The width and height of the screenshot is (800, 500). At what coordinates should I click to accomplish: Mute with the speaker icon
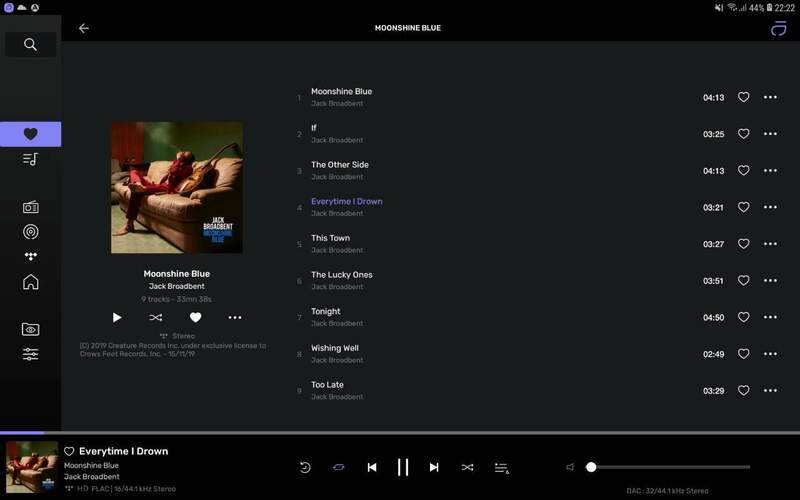tap(570, 467)
